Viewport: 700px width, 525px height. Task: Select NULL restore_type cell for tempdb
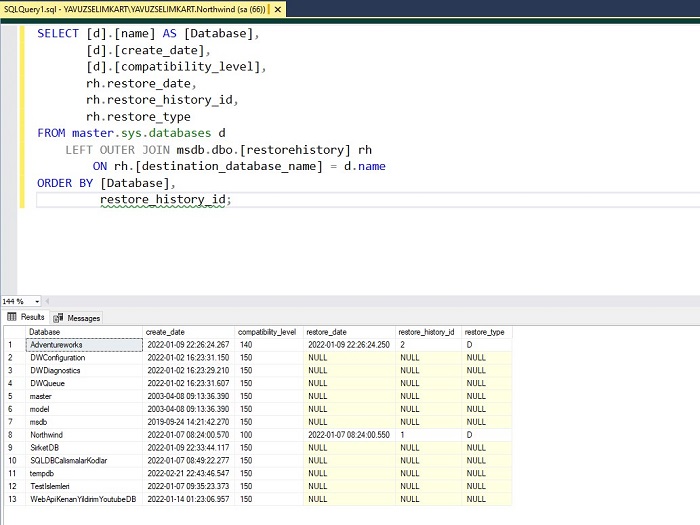(x=487, y=473)
